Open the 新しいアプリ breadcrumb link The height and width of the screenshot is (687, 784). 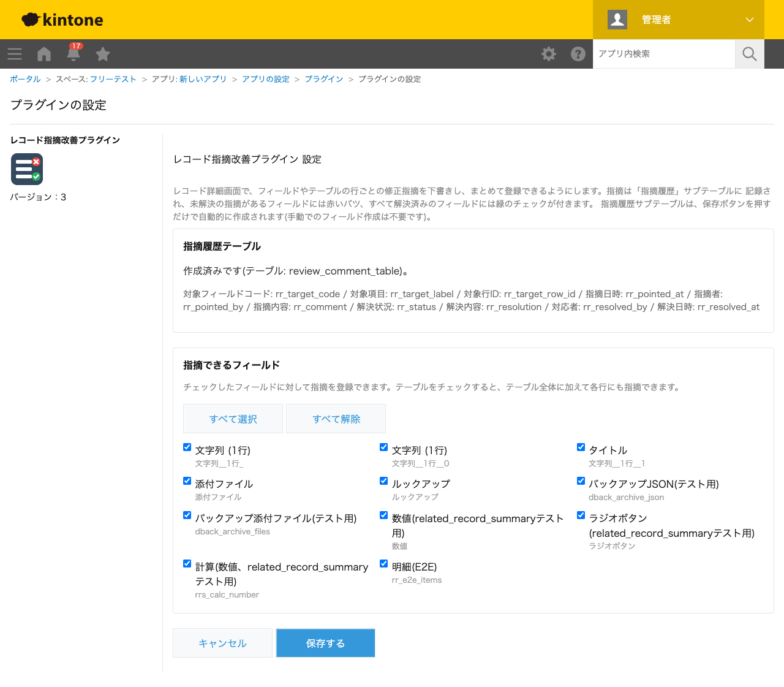[x=203, y=79]
